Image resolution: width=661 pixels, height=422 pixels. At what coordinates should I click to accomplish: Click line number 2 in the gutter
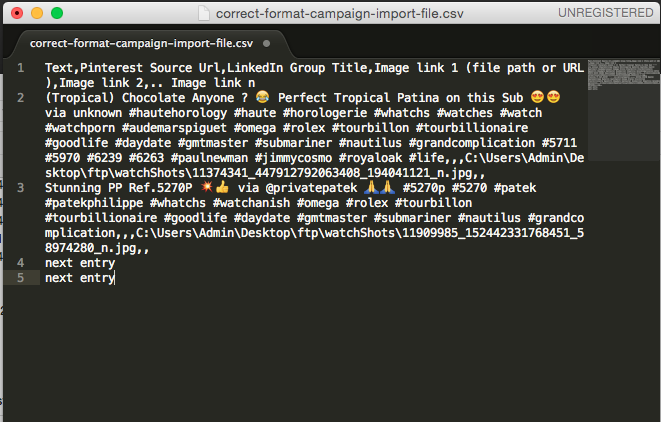coord(20,97)
